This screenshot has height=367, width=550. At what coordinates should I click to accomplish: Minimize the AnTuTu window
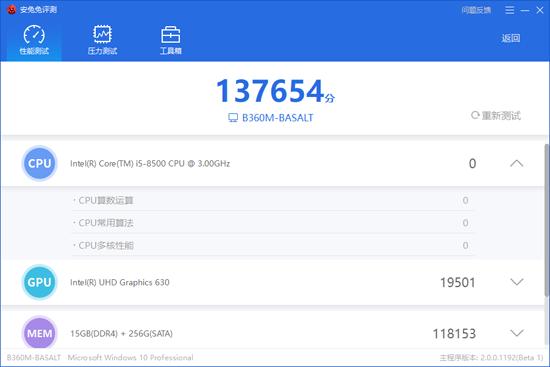(x=525, y=11)
